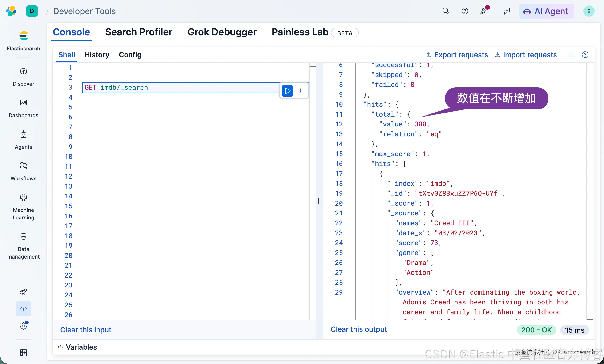Select the Shell sub-tab
This screenshot has height=364, width=604.
point(67,55)
